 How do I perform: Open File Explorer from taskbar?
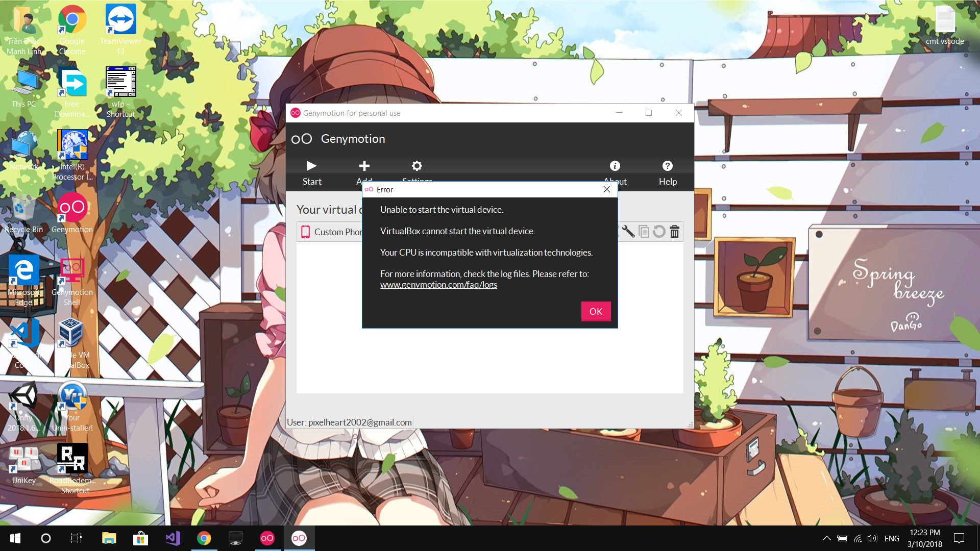coord(109,538)
